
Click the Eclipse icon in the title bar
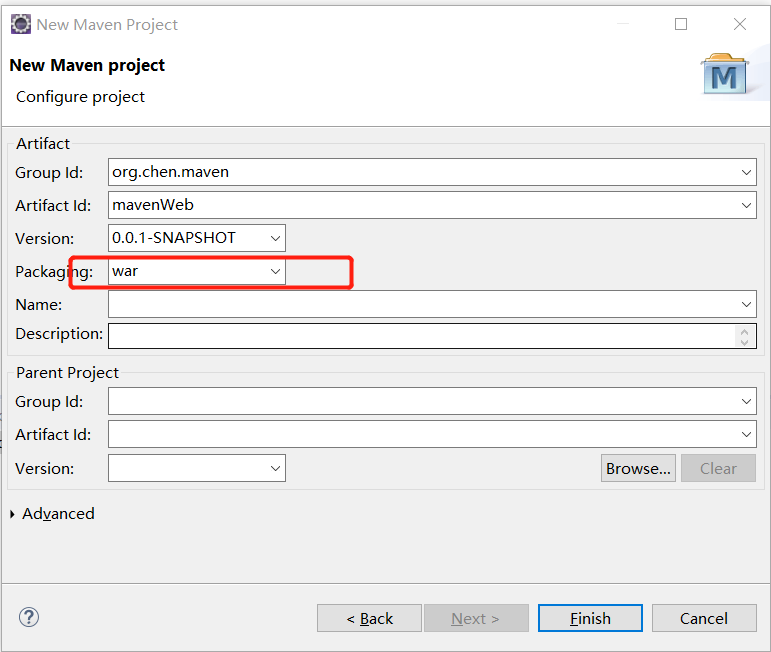point(21,24)
